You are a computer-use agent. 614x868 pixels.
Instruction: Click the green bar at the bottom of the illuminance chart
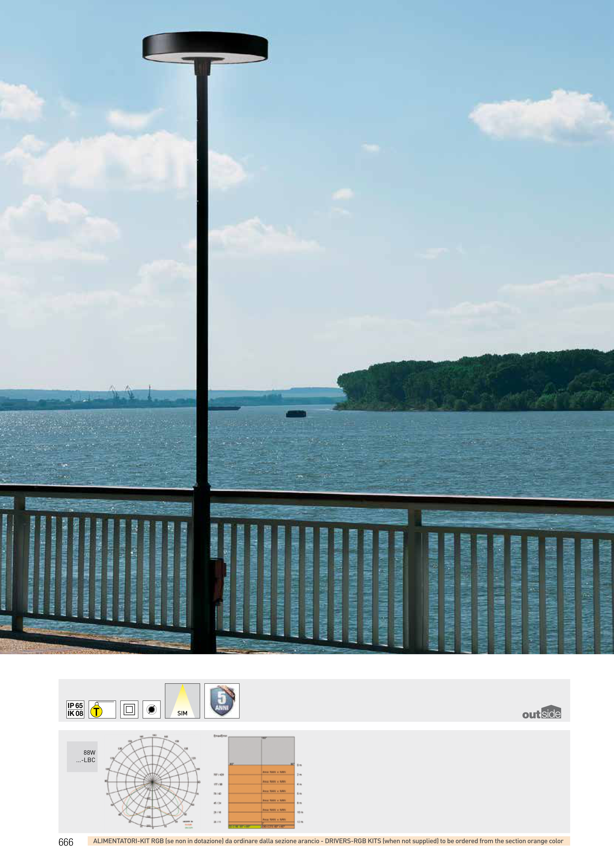[245, 827]
